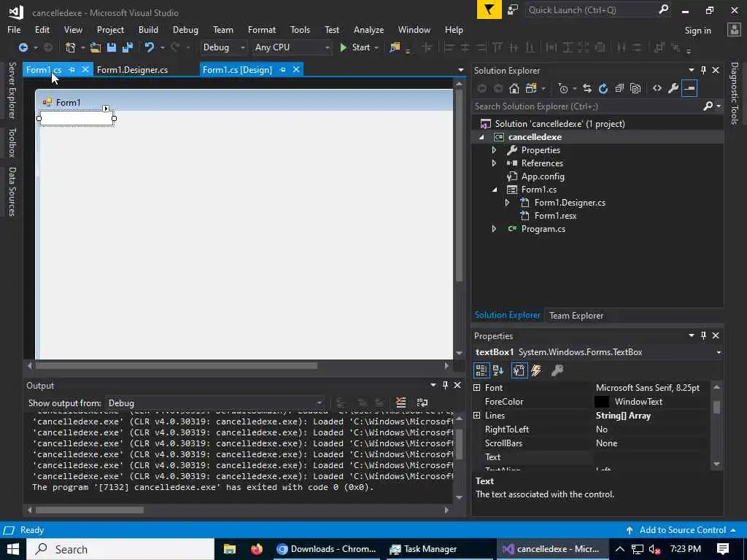This screenshot has height=560, width=747.
Task: Show Events lightning icon in Properties panel
Action: click(x=536, y=370)
